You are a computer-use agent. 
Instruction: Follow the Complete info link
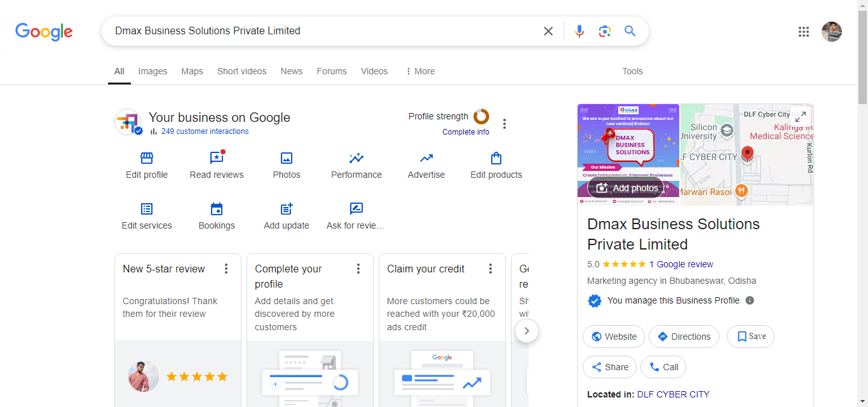(466, 132)
